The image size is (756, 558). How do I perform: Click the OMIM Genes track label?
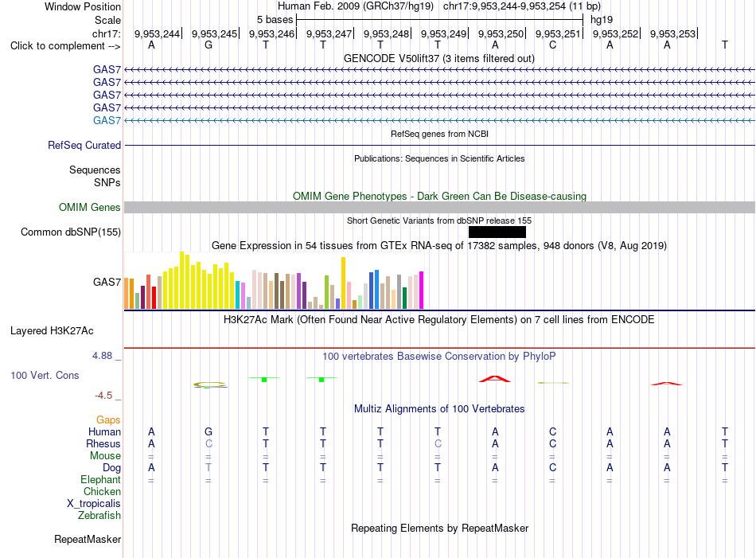coord(90,208)
